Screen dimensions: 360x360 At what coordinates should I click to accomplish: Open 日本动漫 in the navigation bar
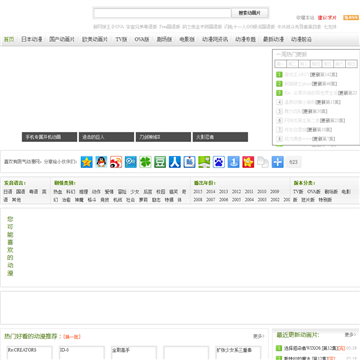(32, 39)
